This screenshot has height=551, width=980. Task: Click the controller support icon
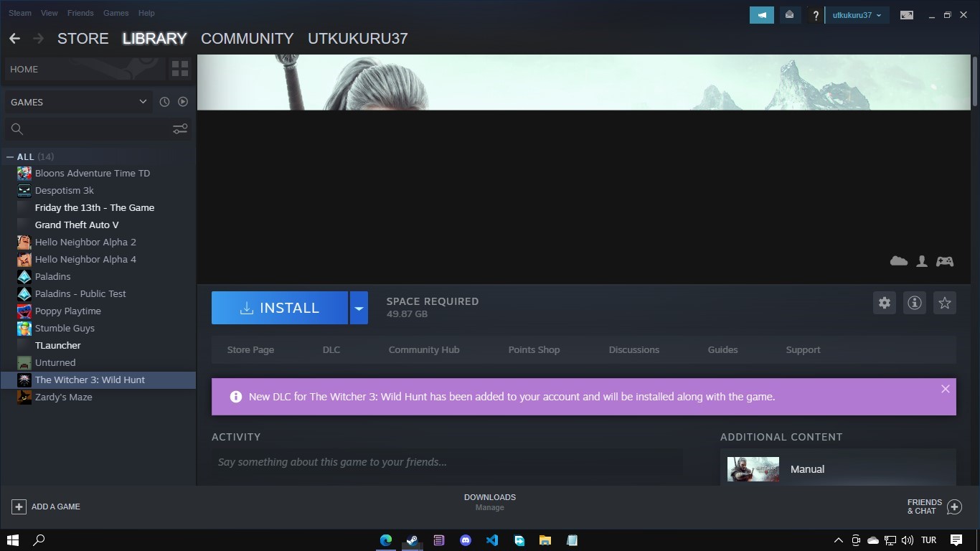tap(945, 261)
